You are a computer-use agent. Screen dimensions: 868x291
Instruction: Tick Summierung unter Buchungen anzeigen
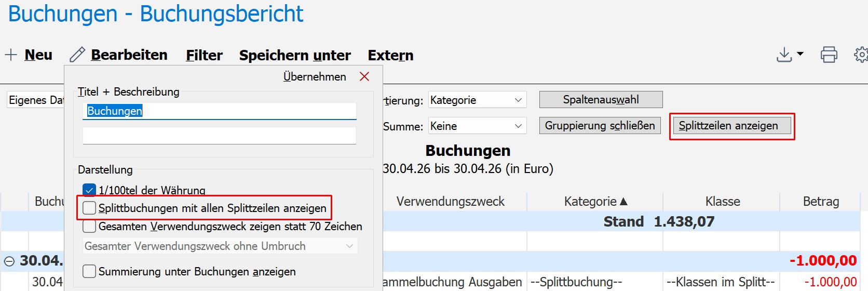point(89,271)
